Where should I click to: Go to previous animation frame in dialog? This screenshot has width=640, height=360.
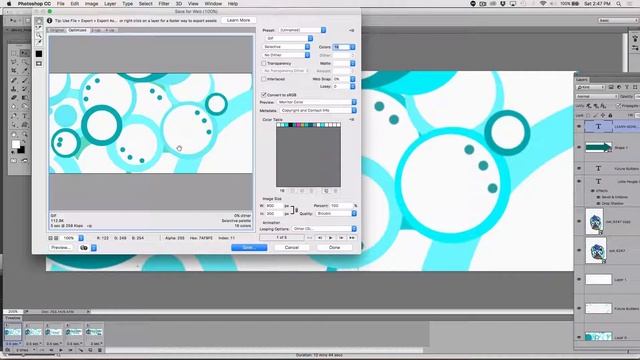(x=320, y=238)
